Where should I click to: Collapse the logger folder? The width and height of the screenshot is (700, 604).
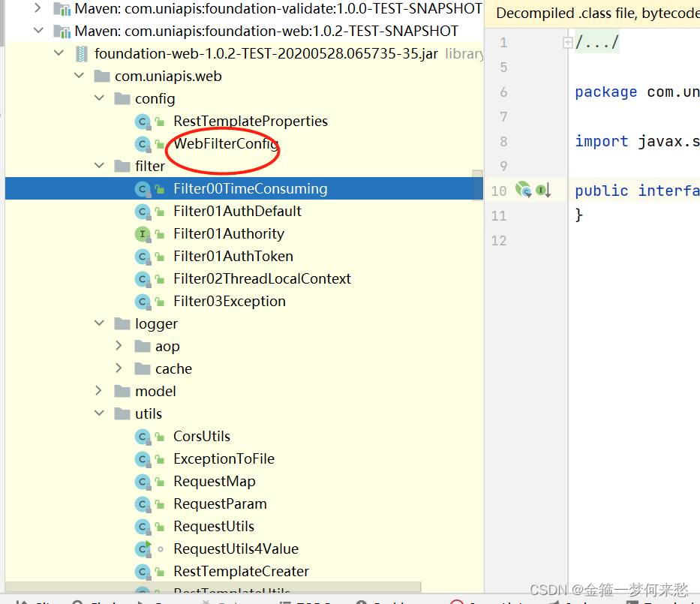coord(99,323)
